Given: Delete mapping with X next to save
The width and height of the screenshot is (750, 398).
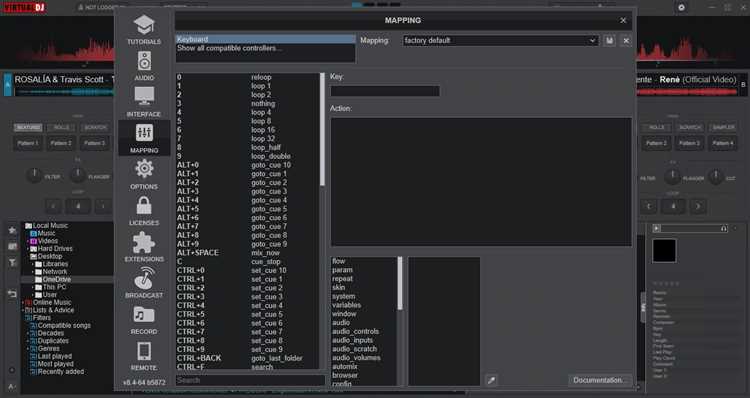Looking at the screenshot, I should point(626,41).
